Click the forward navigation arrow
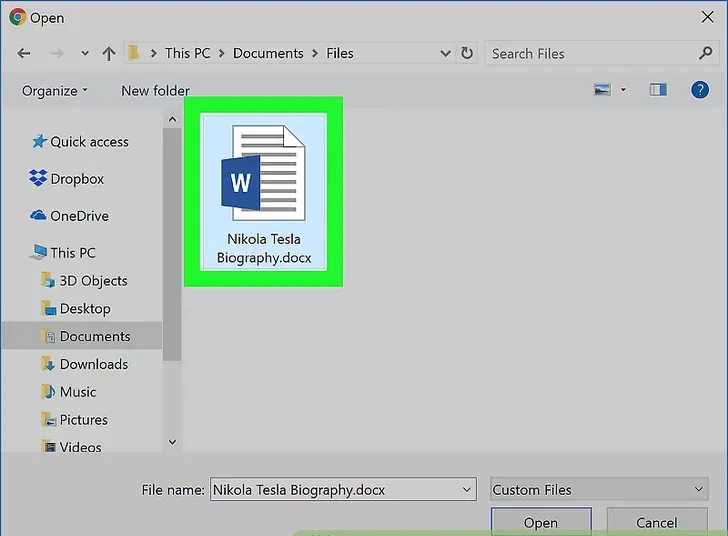728x536 pixels. pos(57,53)
